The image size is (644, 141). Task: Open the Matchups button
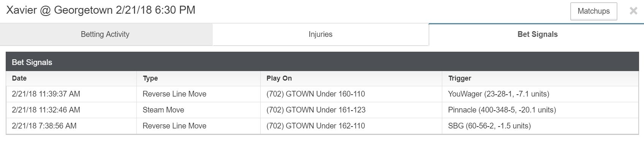coord(593,11)
